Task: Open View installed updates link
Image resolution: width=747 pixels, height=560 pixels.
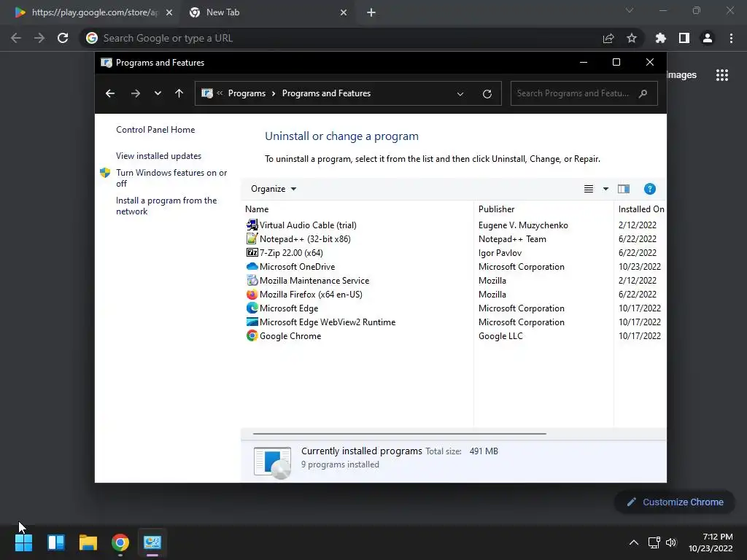Action: [158, 156]
